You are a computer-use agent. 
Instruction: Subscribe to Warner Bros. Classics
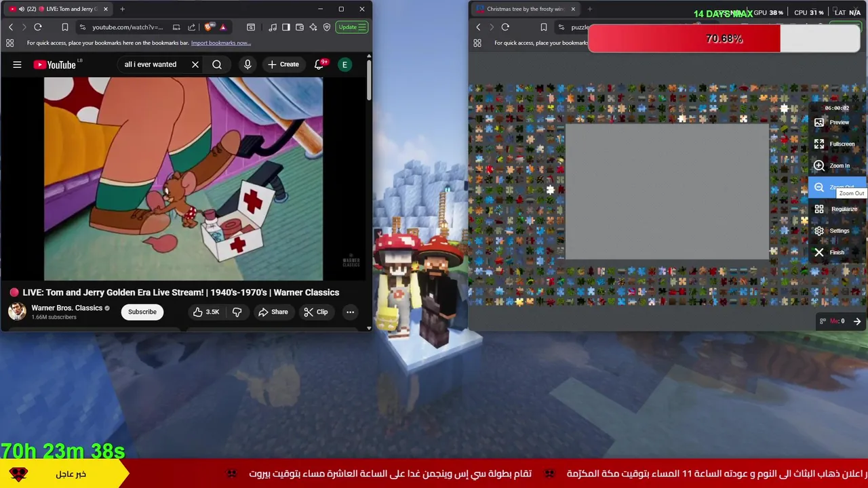pos(142,312)
